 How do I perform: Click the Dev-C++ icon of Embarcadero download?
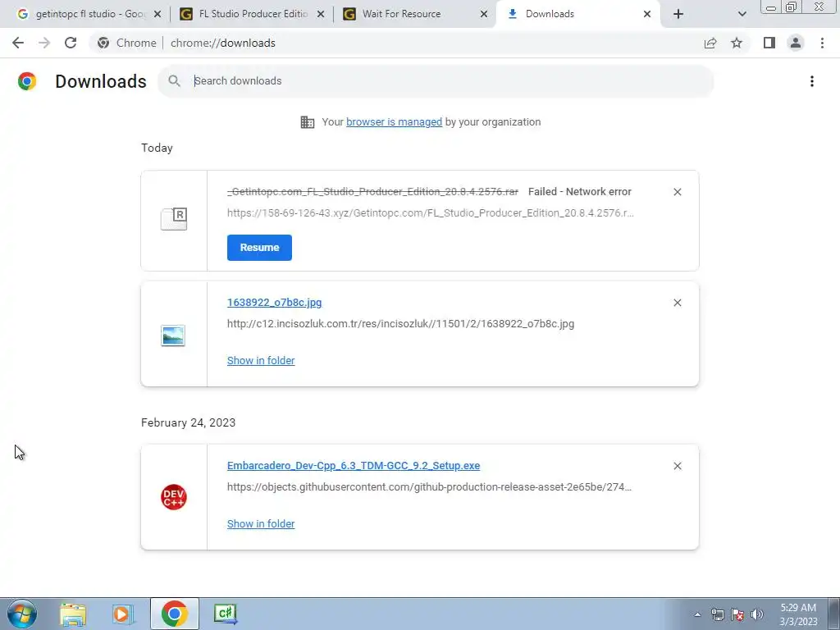click(x=174, y=497)
